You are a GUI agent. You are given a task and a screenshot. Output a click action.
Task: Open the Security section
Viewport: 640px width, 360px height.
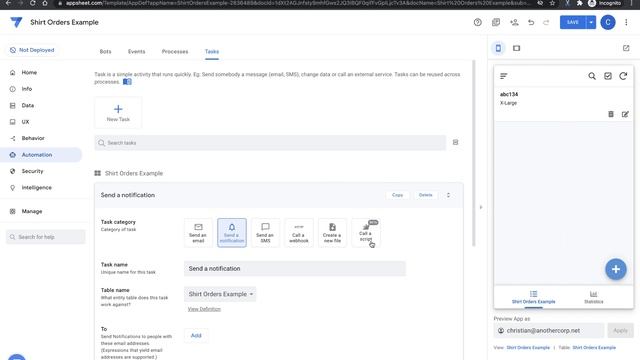[x=32, y=171]
